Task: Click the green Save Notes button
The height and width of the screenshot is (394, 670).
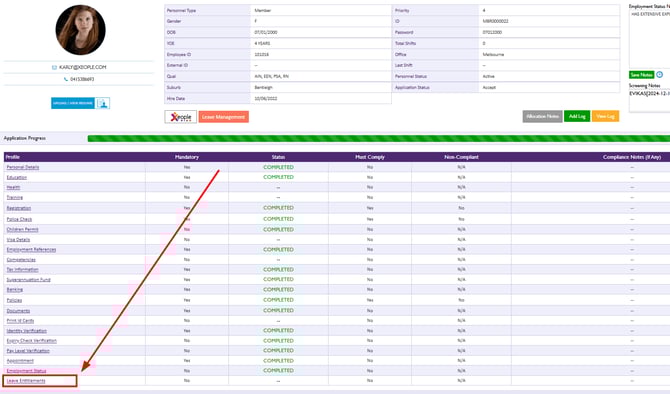Action: point(641,75)
